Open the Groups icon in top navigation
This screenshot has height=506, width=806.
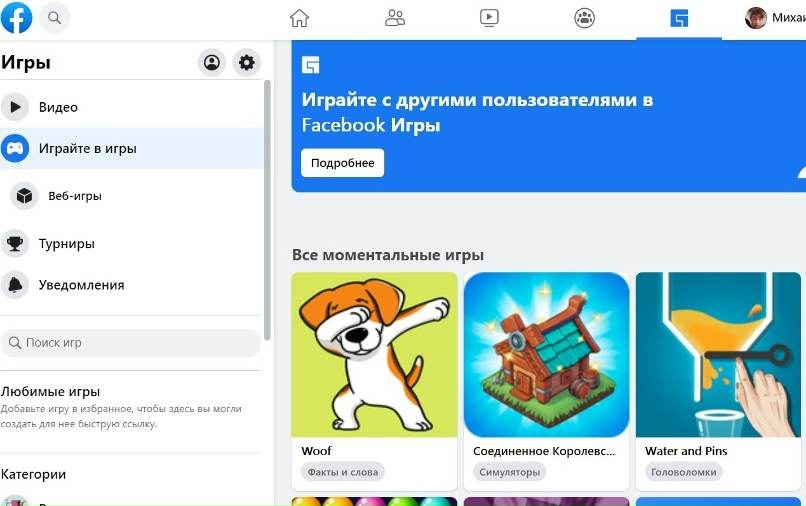click(584, 19)
